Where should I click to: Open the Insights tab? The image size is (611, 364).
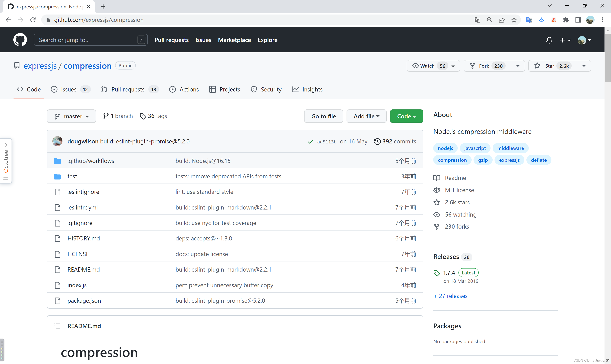click(x=307, y=89)
